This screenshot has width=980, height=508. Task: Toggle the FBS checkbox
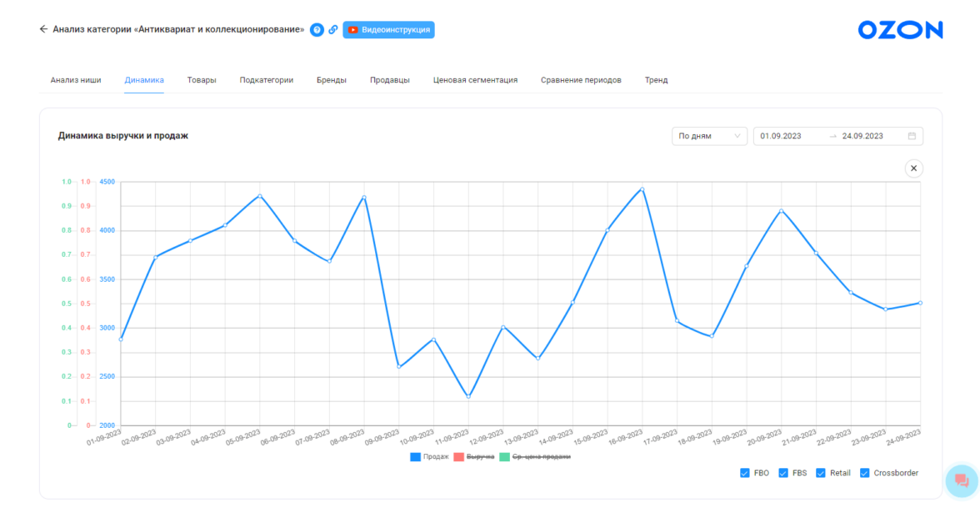point(783,473)
